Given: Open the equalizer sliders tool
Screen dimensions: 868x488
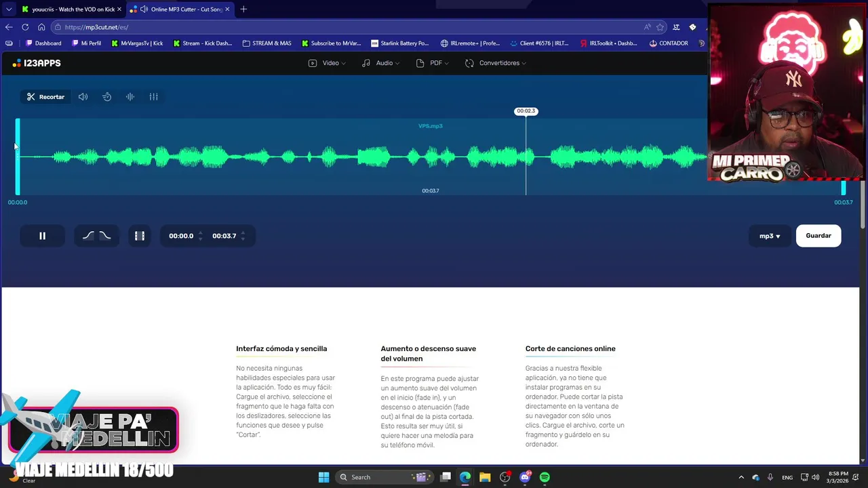Looking at the screenshot, I should click(x=154, y=97).
